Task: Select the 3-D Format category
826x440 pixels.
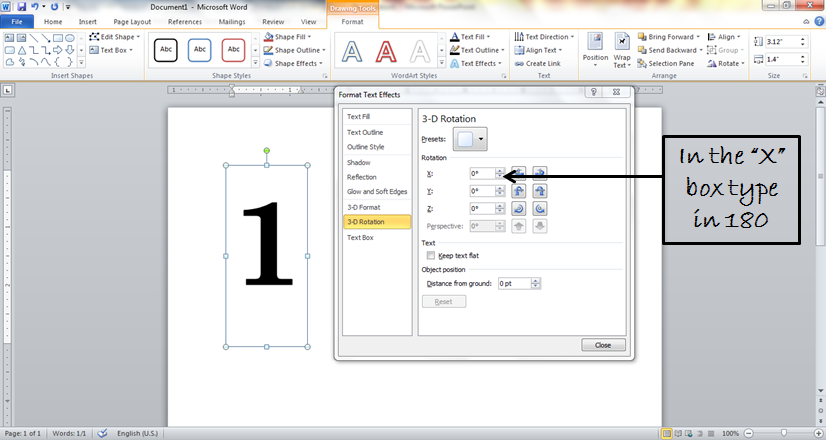Action: pyautogui.click(x=364, y=207)
